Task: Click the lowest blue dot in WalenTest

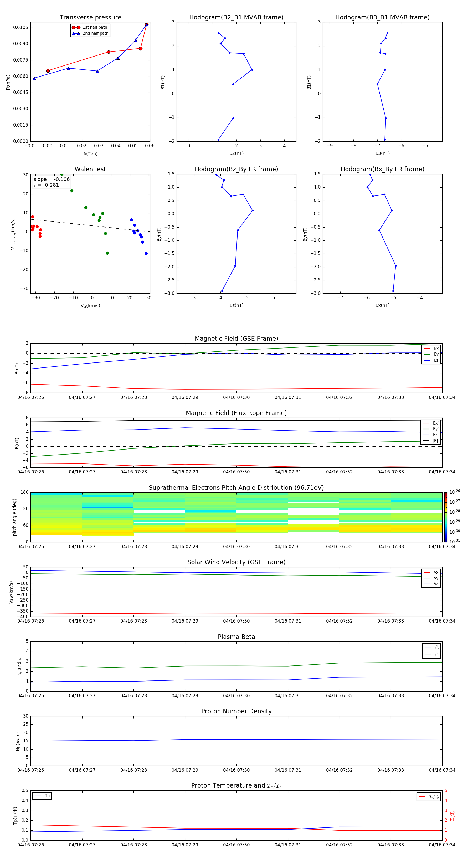Action: click(146, 253)
